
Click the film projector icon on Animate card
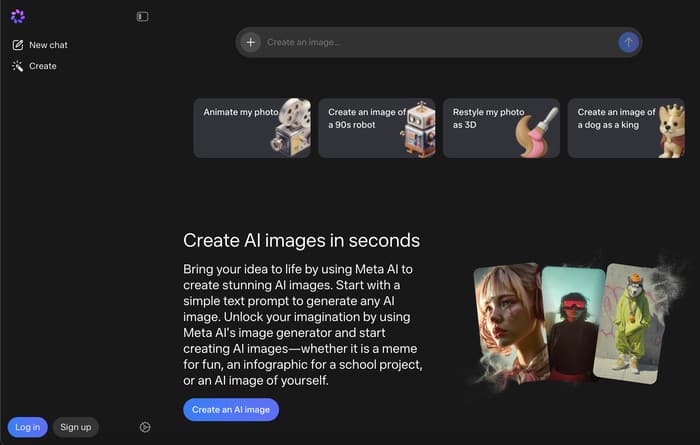[x=292, y=128]
